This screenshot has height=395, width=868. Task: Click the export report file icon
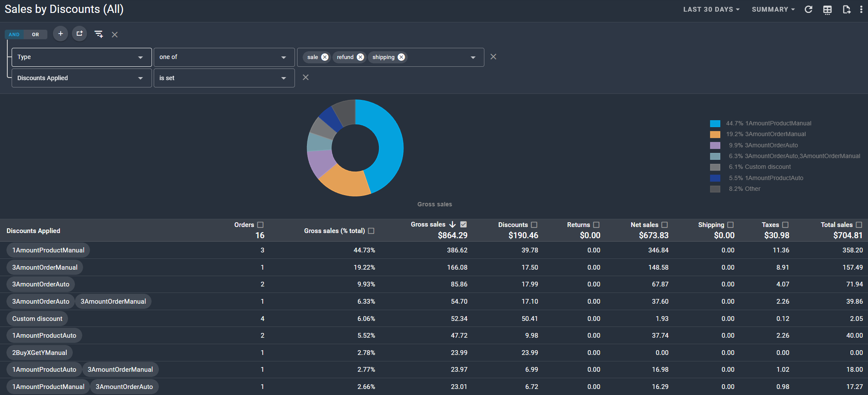tap(846, 10)
